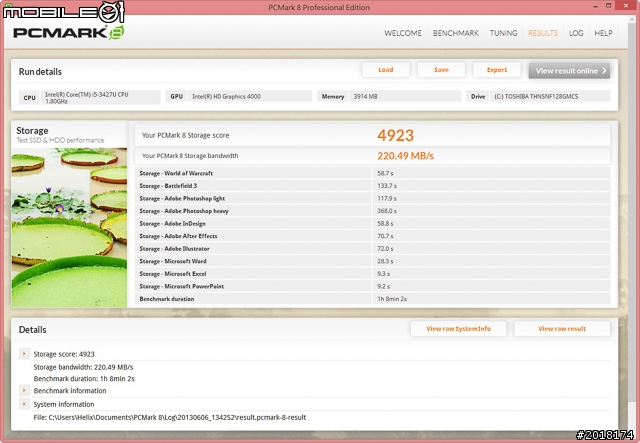Select the Adobe Illustrator row

[372, 249]
